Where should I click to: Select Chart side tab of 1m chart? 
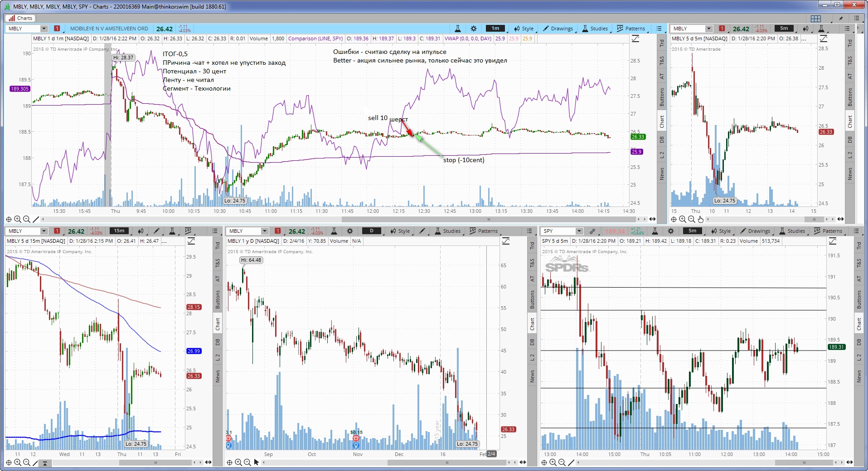pyautogui.click(x=662, y=121)
